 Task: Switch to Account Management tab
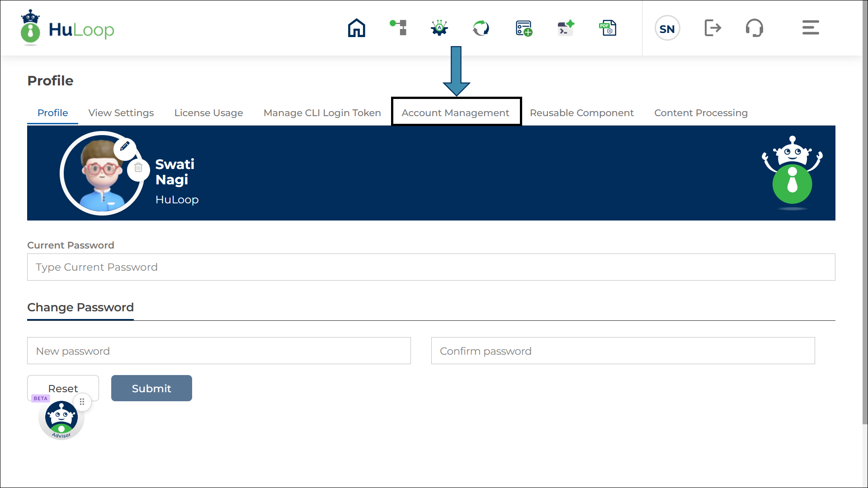[x=455, y=113]
